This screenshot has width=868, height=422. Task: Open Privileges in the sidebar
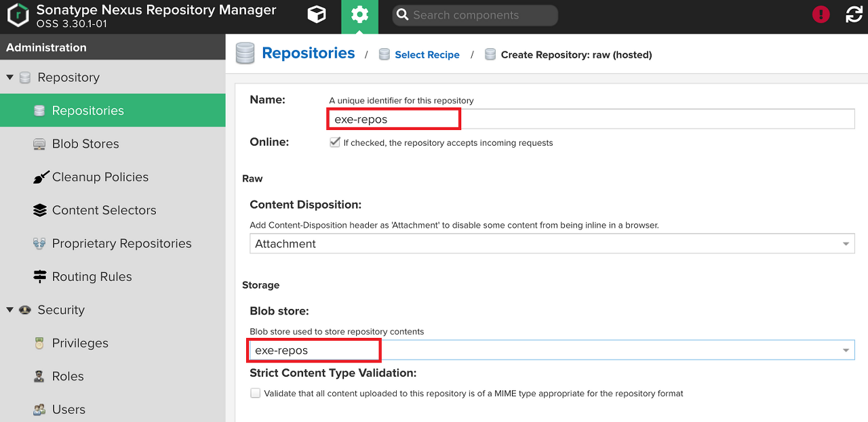(x=113, y=343)
